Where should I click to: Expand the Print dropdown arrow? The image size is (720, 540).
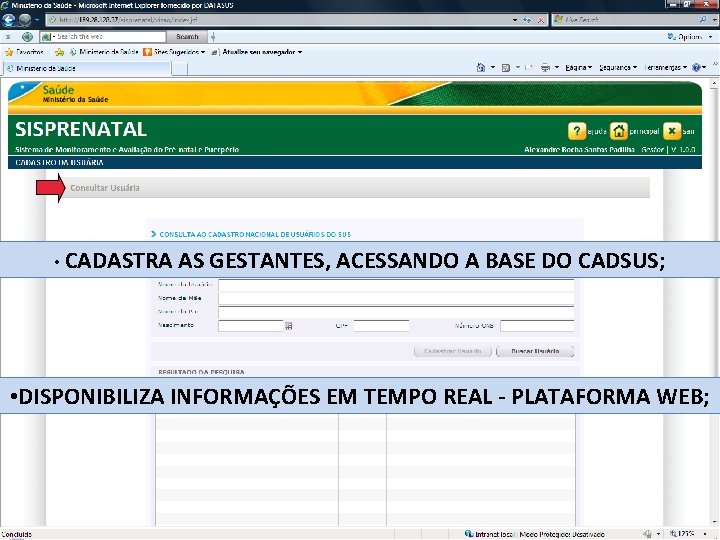(557, 68)
